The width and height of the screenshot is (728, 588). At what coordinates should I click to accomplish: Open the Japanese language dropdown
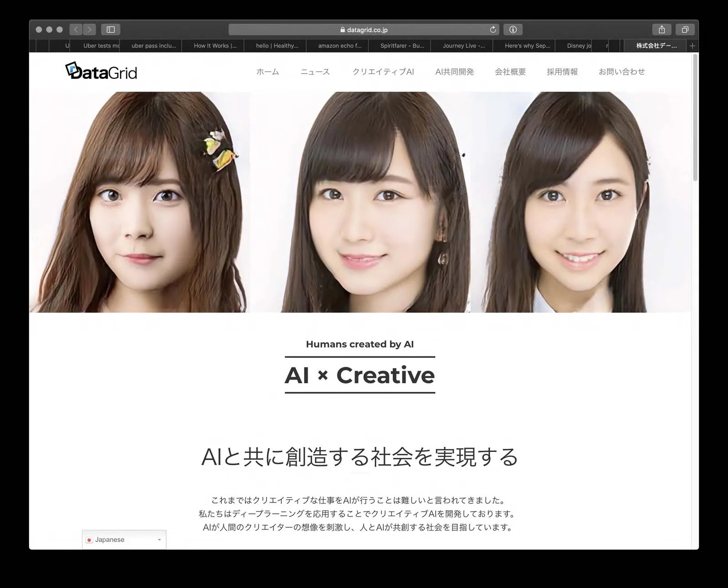coord(124,540)
